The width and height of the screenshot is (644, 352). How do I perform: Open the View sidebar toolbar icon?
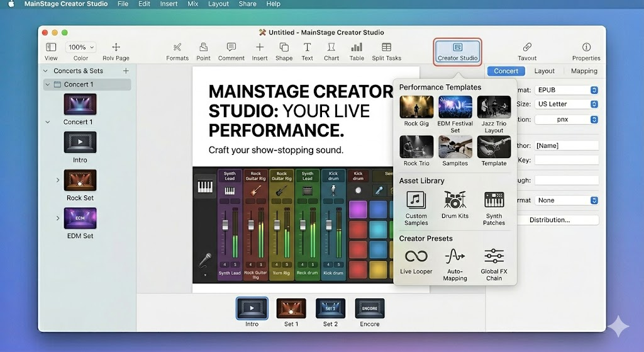[51, 47]
